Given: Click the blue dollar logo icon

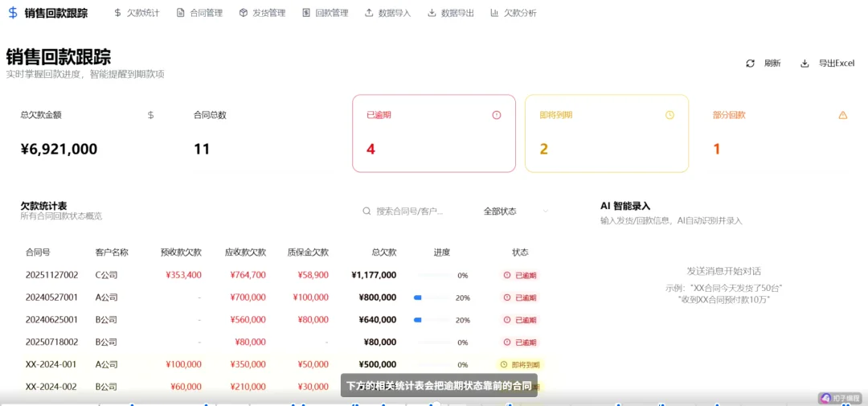Looking at the screenshot, I should click(x=13, y=13).
